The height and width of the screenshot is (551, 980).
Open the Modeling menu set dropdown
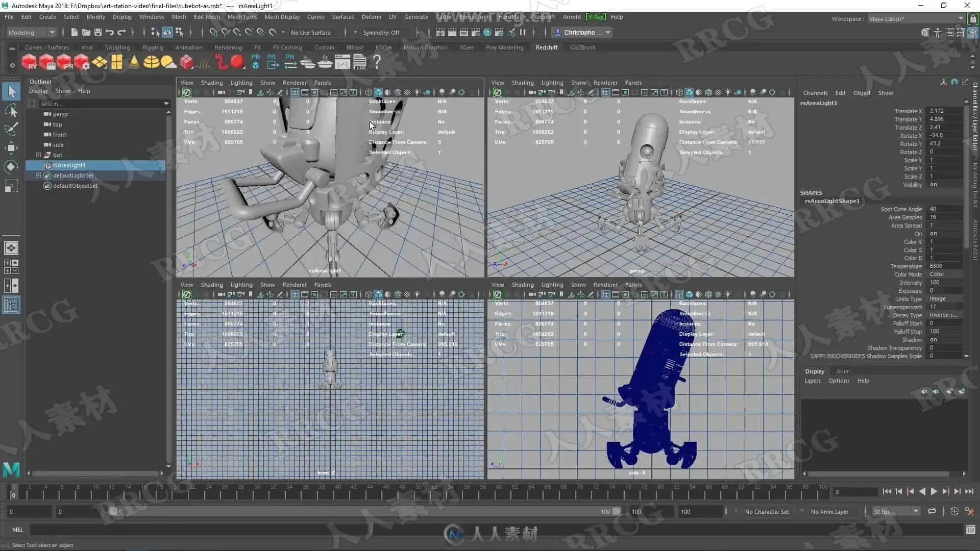32,32
